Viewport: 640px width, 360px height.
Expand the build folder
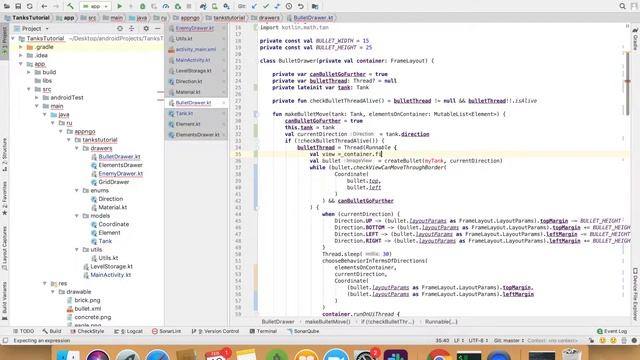(29, 72)
